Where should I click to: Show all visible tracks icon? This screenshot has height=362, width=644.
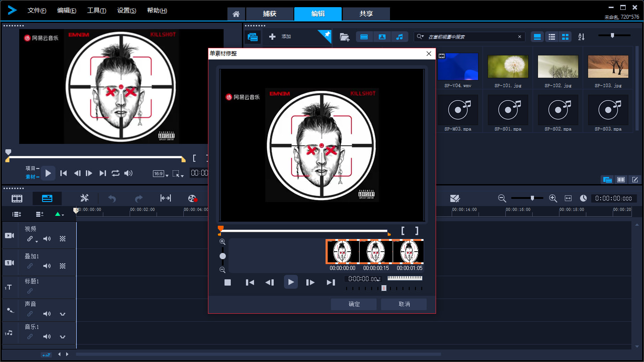point(17,215)
